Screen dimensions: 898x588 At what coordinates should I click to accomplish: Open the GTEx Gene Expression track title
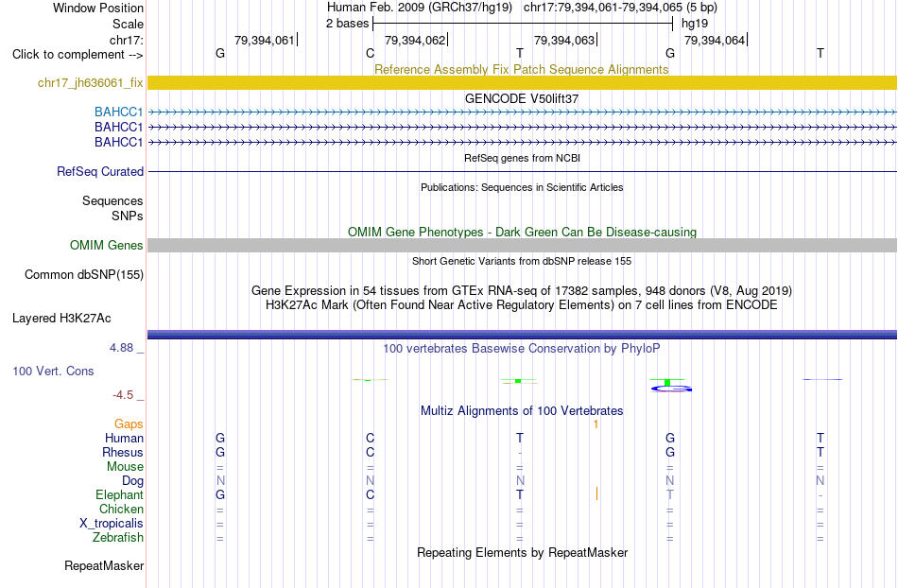tap(521, 290)
